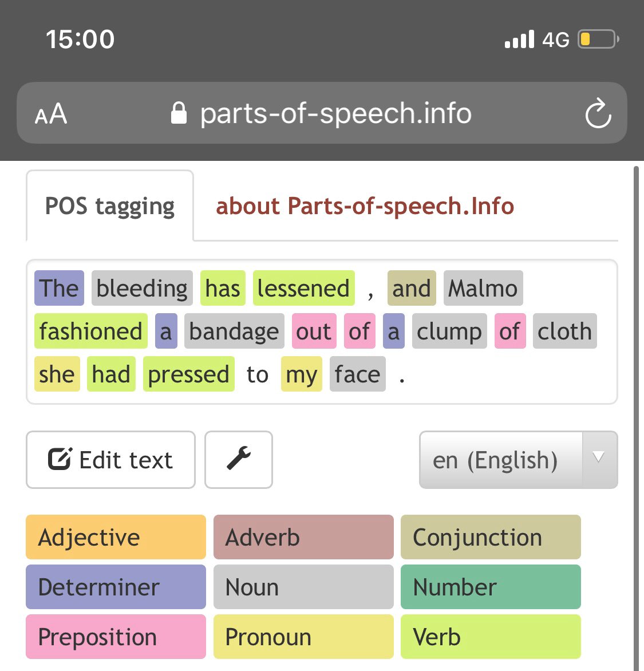Tap the parts-of-speech.info URL field
The height and width of the screenshot is (671, 644).
click(x=322, y=113)
